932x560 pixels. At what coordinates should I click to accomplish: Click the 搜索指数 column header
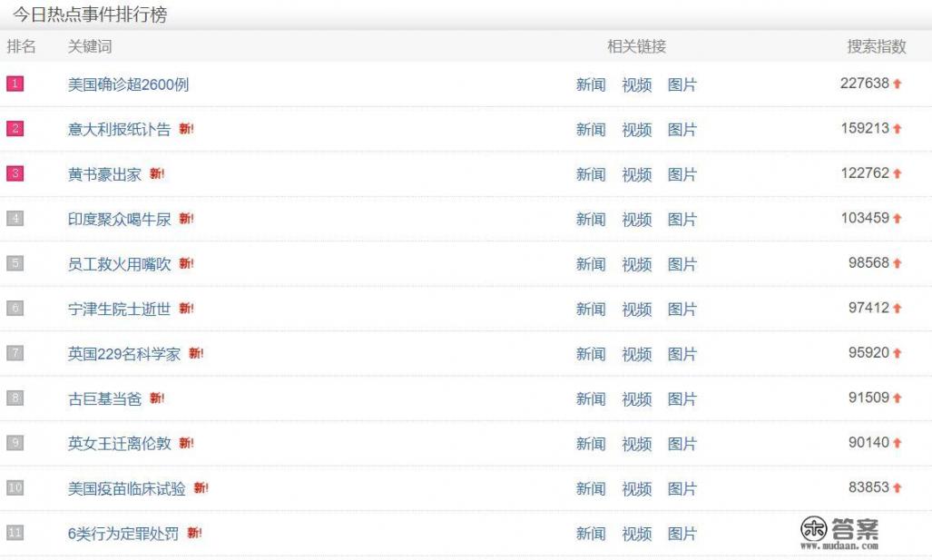point(876,46)
